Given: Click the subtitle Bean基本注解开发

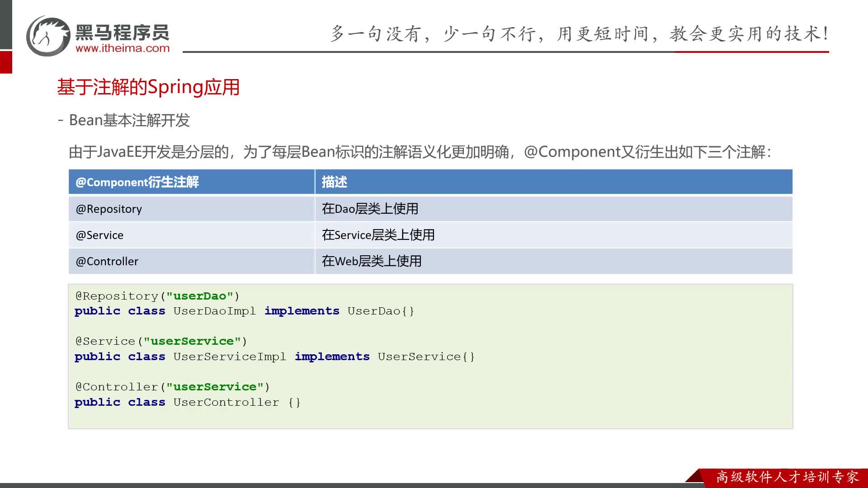Looking at the screenshot, I should [129, 120].
